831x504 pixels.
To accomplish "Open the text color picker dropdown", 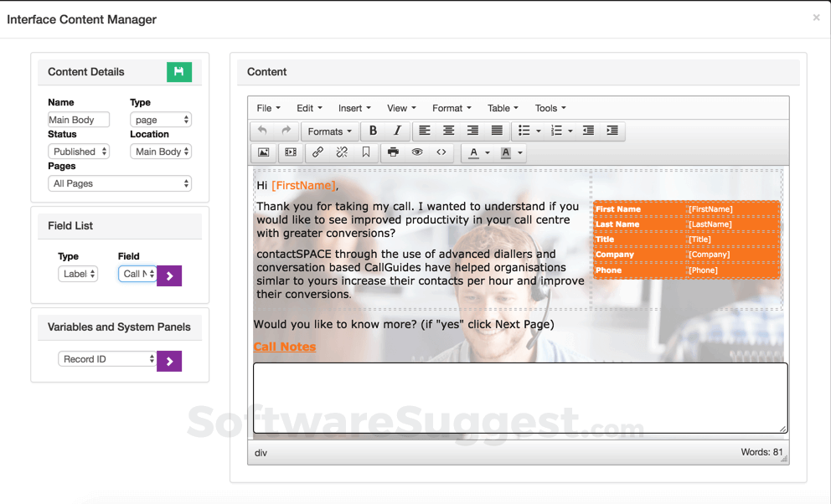I will (488, 152).
